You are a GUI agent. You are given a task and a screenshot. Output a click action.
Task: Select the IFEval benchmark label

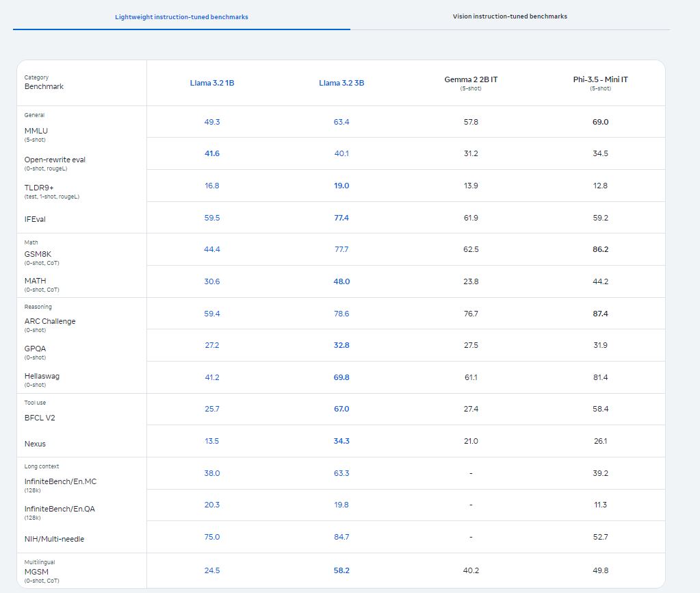click(35, 219)
